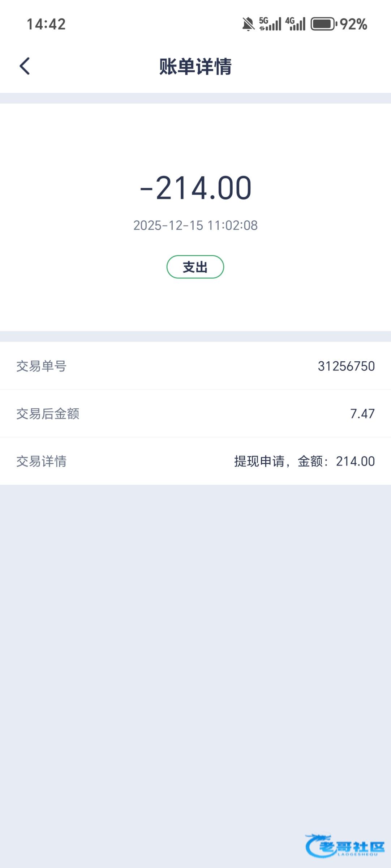Screen dimensions: 391x868
Task: Tap the 214.00 amount in 交易详情 row
Action: 355,461
